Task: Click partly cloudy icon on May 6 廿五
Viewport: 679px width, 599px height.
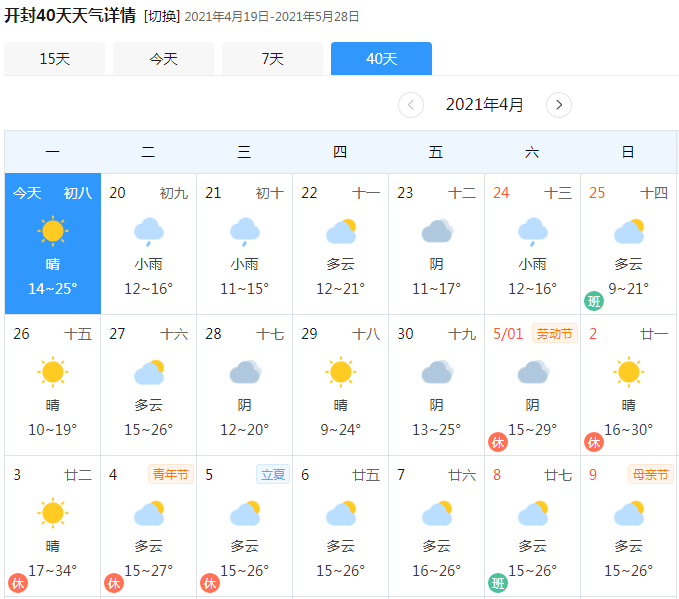Action: [341, 514]
